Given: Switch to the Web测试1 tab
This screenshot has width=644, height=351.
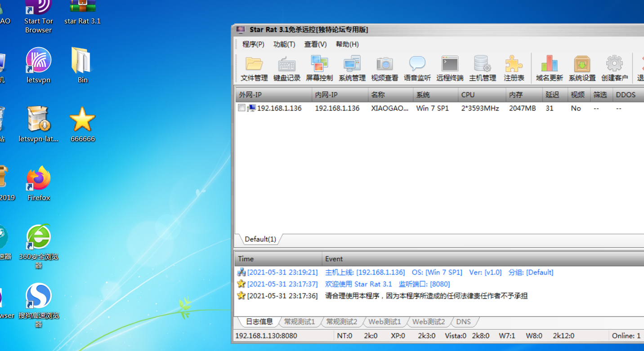Looking at the screenshot, I should (385, 321).
